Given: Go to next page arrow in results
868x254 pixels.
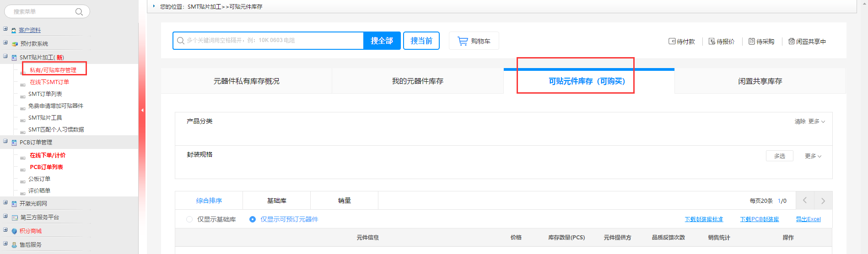Looking at the screenshot, I should (x=823, y=201).
